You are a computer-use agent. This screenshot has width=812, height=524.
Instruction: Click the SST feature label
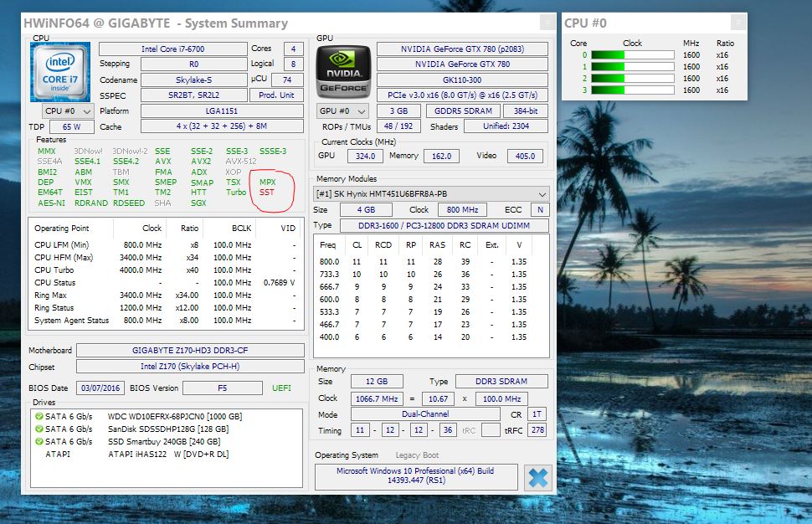click(x=267, y=192)
